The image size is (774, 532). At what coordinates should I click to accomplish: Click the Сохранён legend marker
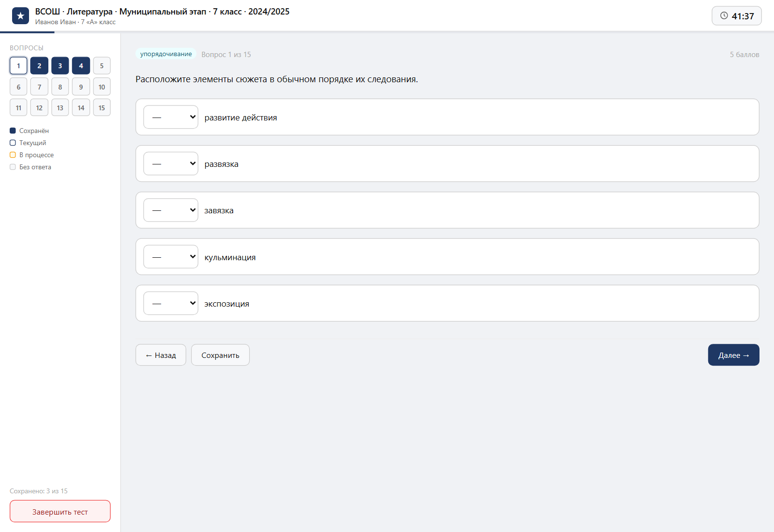tap(13, 131)
